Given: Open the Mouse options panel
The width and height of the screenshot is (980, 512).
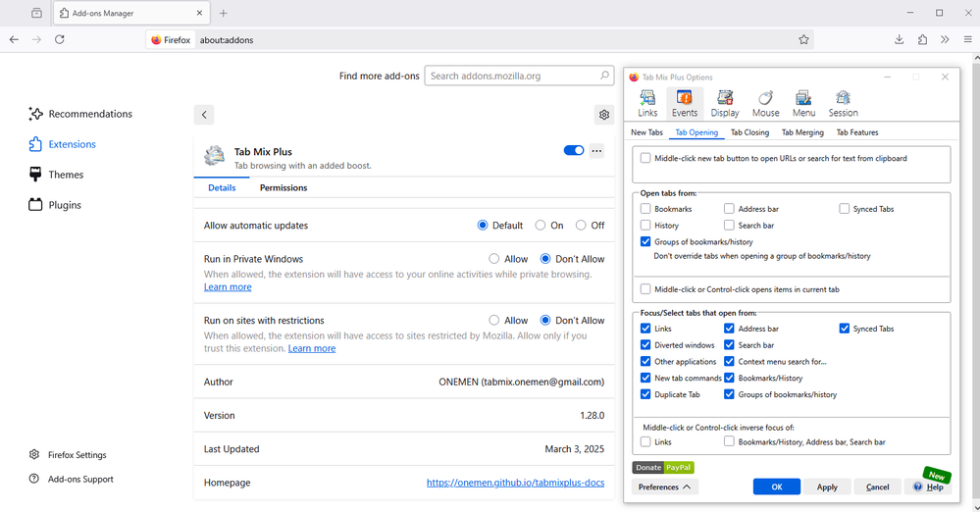Looking at the screenshot, I should click(x=765, y=103).
